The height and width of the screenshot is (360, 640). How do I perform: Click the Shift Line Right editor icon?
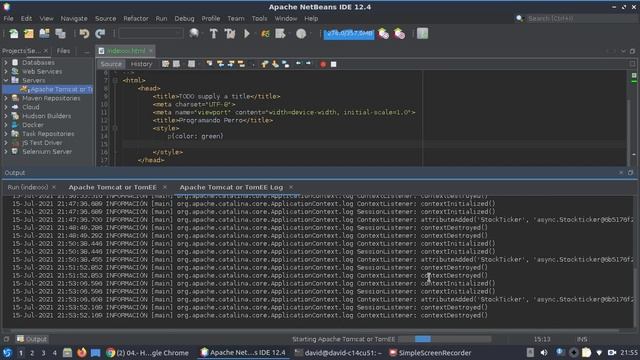[x=308, y=64]
